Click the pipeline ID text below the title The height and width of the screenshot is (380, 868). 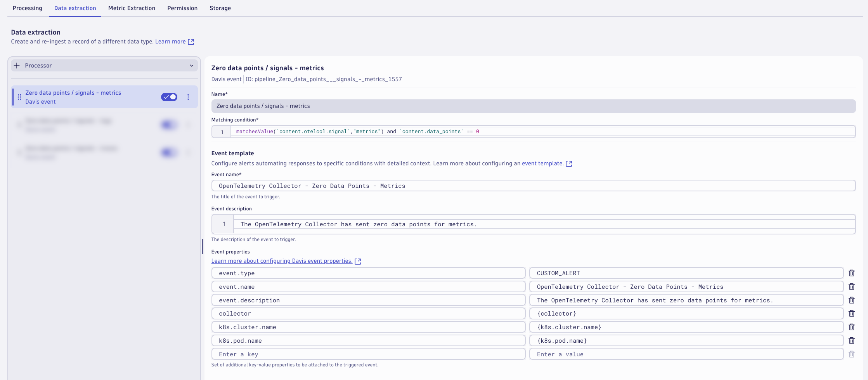pyautogui.click(x=324, y=79)
